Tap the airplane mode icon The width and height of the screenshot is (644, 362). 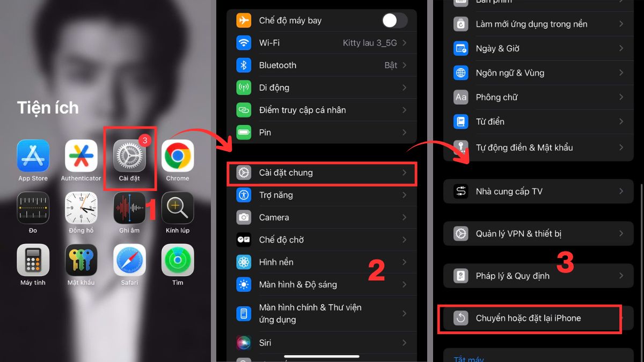pos(244,20)
